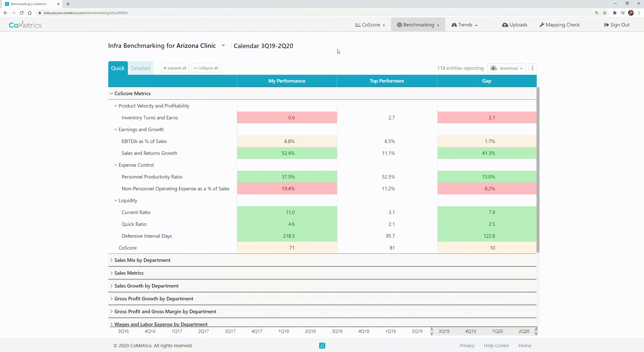Click the Sign Out icon

tap(606, 24)
